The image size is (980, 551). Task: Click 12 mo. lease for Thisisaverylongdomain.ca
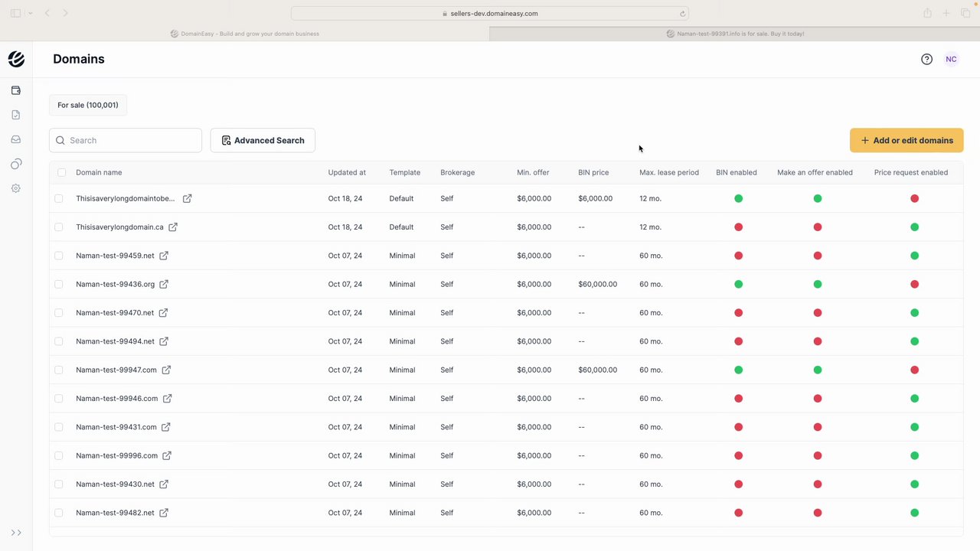[x=651, y=227]
